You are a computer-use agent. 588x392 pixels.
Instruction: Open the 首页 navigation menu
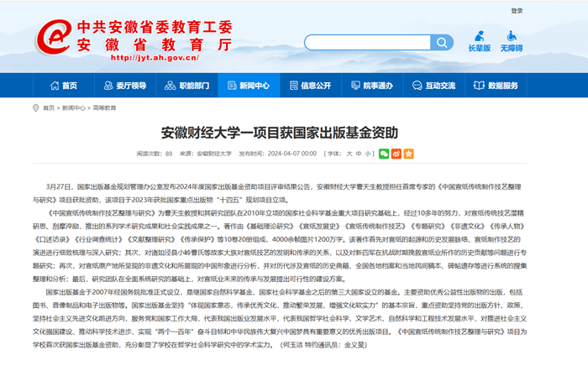[62, 86]
